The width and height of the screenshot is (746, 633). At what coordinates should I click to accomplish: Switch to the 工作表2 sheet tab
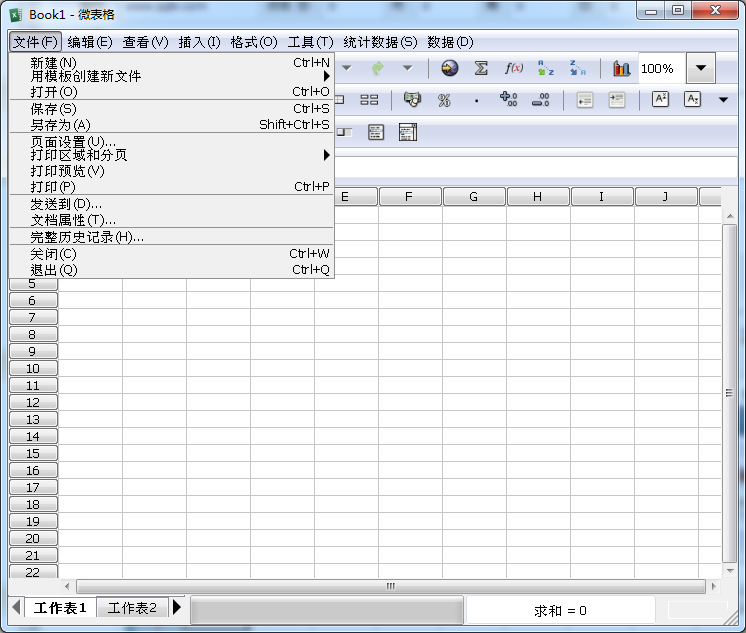[132, 608]
